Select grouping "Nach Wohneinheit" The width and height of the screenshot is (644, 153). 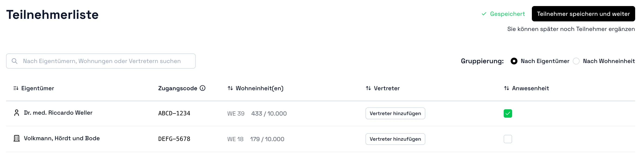pyautogui.click(x=577, y=61)
